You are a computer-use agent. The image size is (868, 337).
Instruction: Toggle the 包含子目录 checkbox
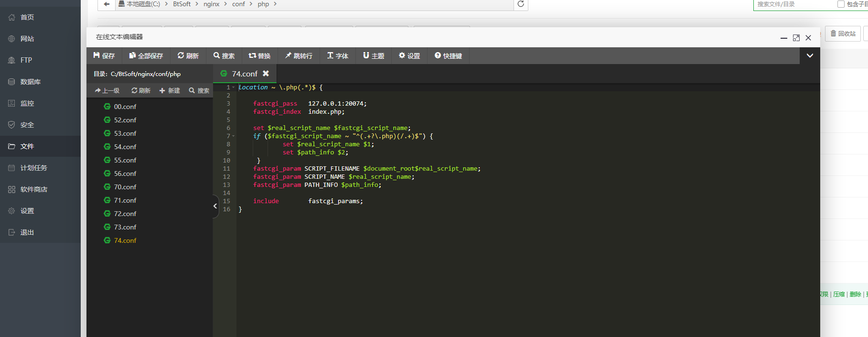(841, 4)
